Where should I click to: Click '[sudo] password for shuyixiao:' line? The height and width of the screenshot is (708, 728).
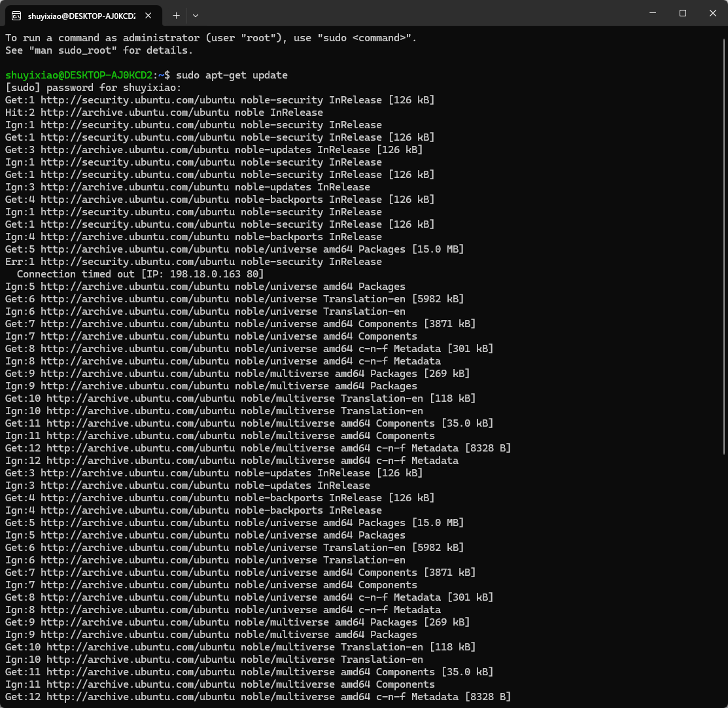coord(94,88)
